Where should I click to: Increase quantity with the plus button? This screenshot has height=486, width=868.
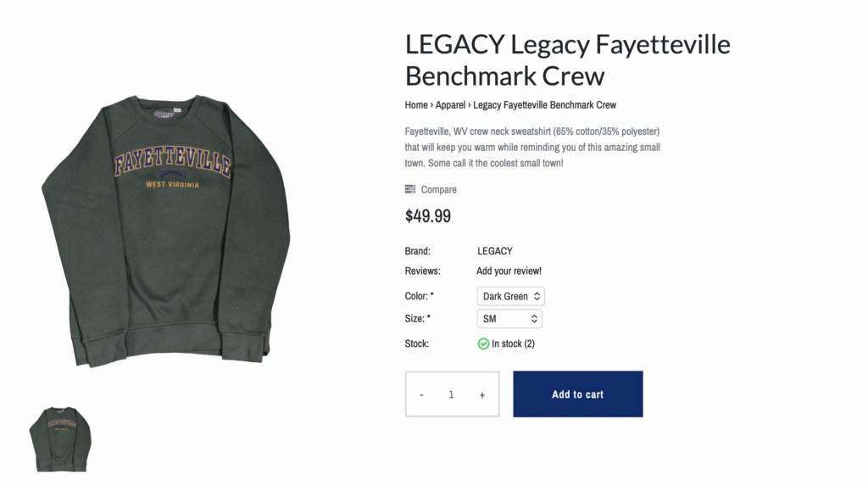point(482,394)
